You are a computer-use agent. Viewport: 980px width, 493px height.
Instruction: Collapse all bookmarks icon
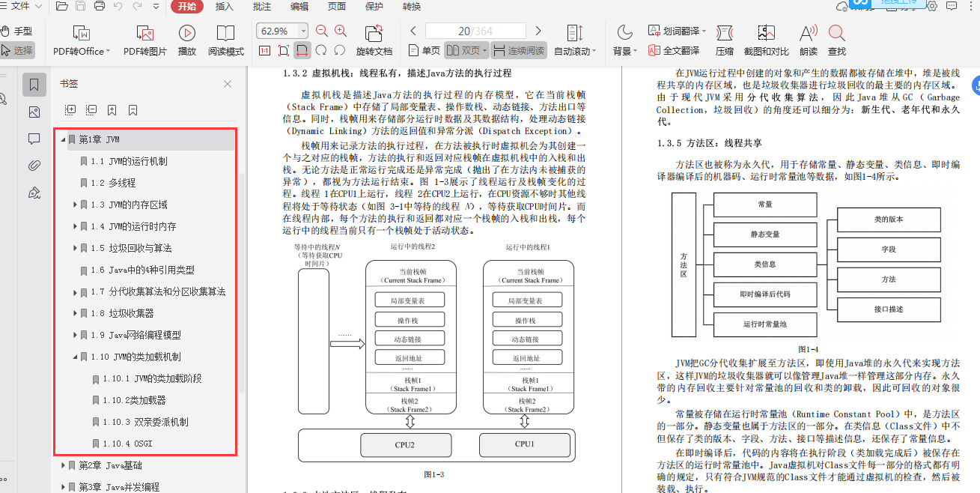91,109
